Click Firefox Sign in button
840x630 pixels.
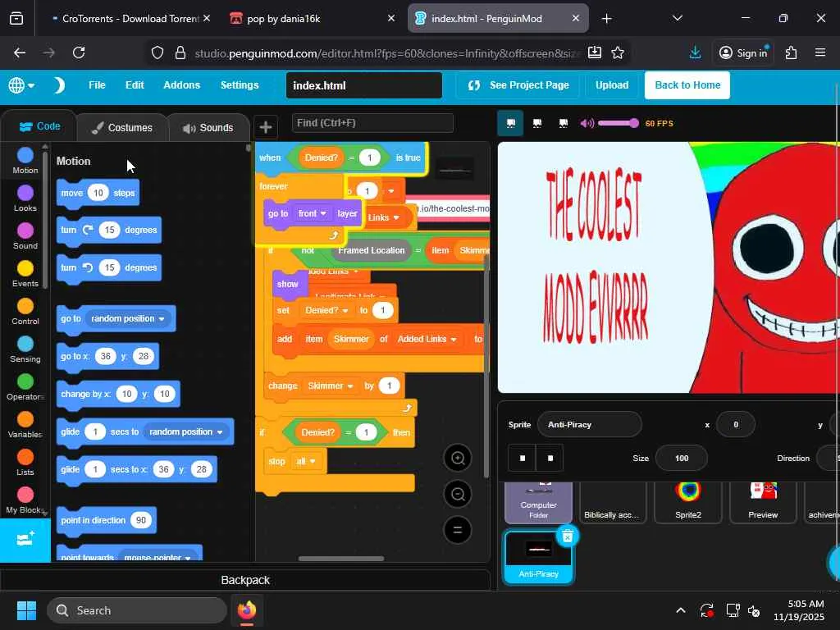(x=743, y=52)
